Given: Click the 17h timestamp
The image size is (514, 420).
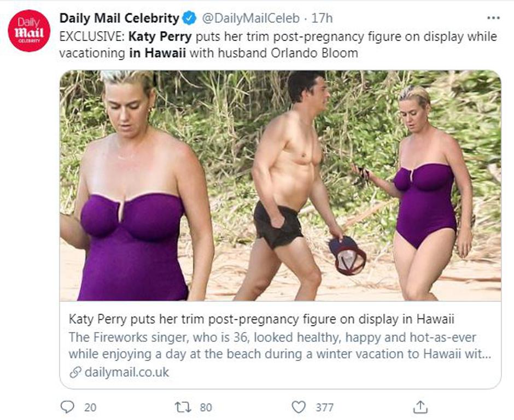Looking at the screenshot, I should tap(322, 16).
